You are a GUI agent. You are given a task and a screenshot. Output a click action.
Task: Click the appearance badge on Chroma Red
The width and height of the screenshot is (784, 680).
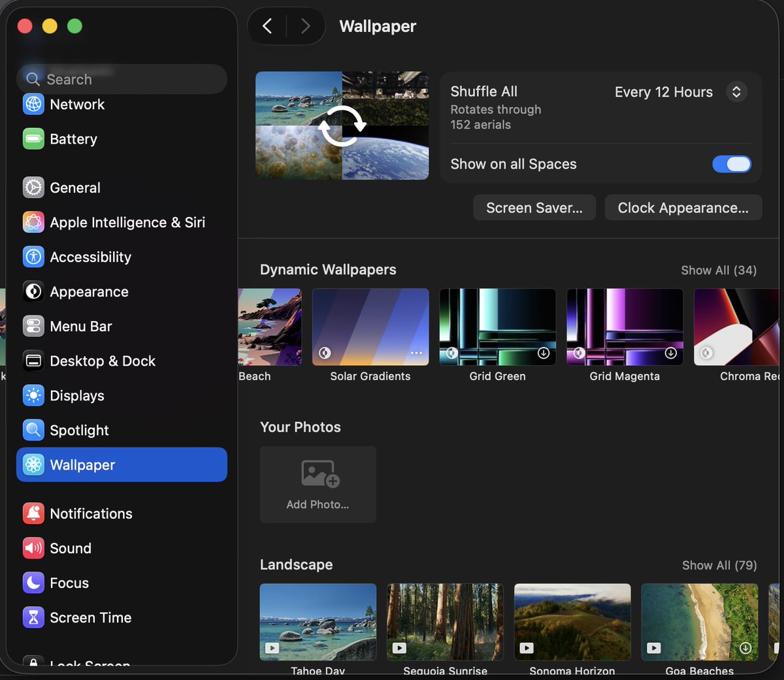click(706, 353)
